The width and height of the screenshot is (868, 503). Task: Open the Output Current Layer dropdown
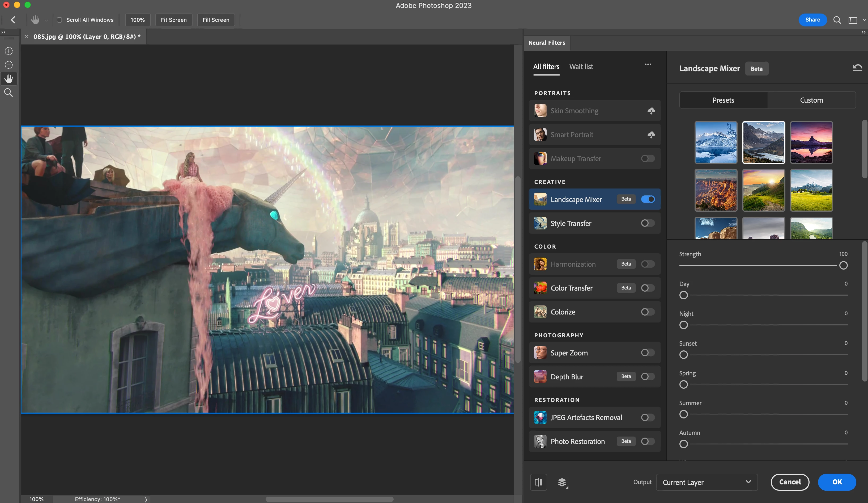click(x=707, y=482)
